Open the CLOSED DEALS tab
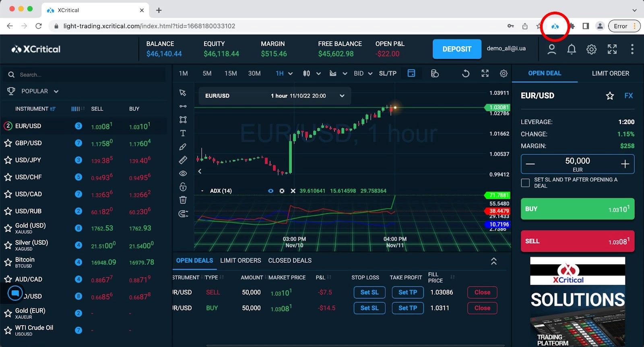This screenshot has width=644, height=347. pos(290,260)
